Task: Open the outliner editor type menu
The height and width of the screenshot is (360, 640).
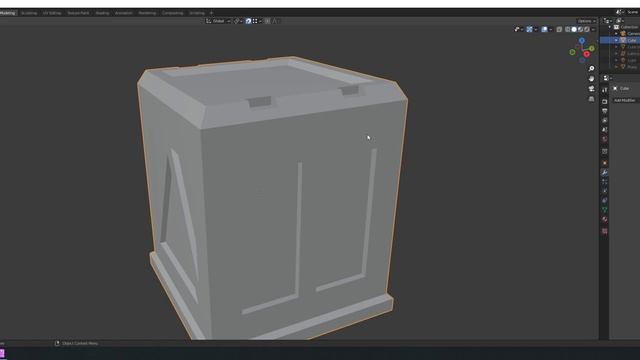Action: [x=607, y=21]
